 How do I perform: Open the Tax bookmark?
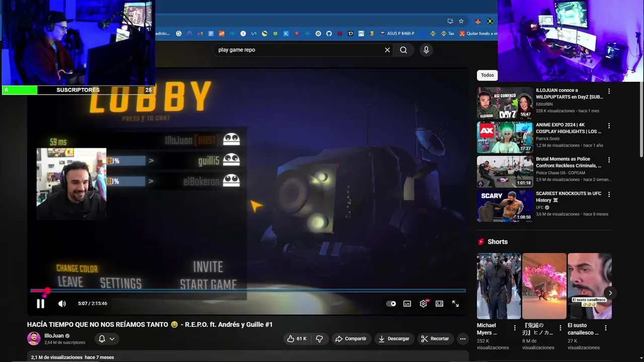click(448, 34)
